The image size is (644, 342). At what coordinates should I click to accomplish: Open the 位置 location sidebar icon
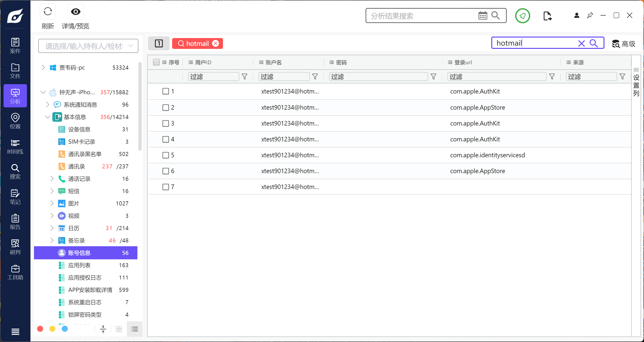pos(15,121)
